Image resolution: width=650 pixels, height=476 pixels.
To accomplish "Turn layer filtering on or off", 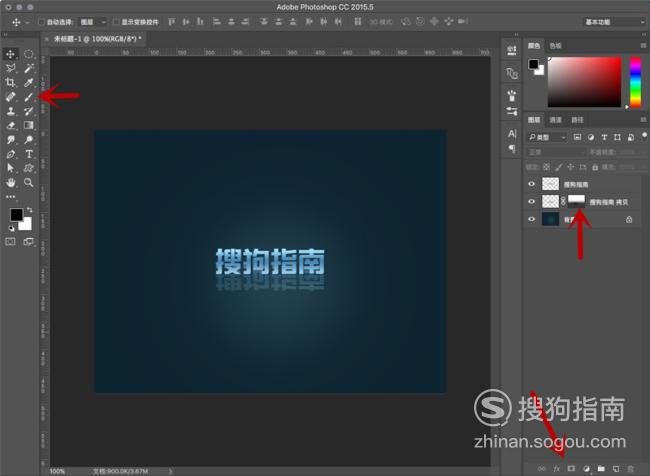I will click(x=644, y=136).
